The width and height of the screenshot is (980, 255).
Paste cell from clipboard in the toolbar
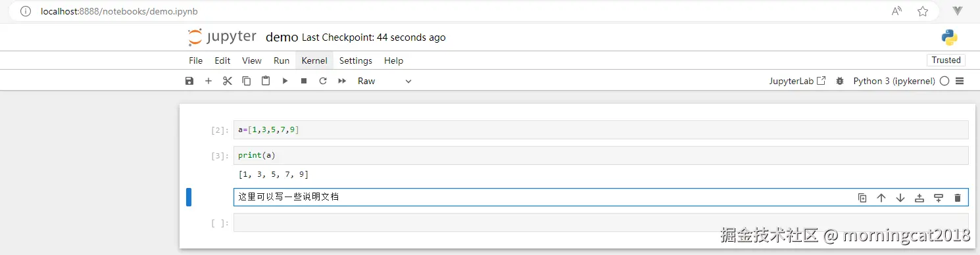click(x=266, y=81)
